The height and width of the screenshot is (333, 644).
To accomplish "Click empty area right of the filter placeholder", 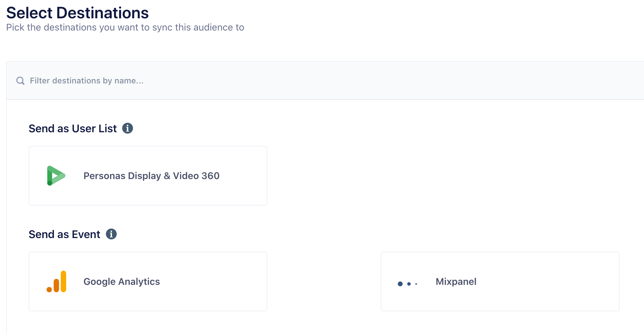I will pos(373,81).
